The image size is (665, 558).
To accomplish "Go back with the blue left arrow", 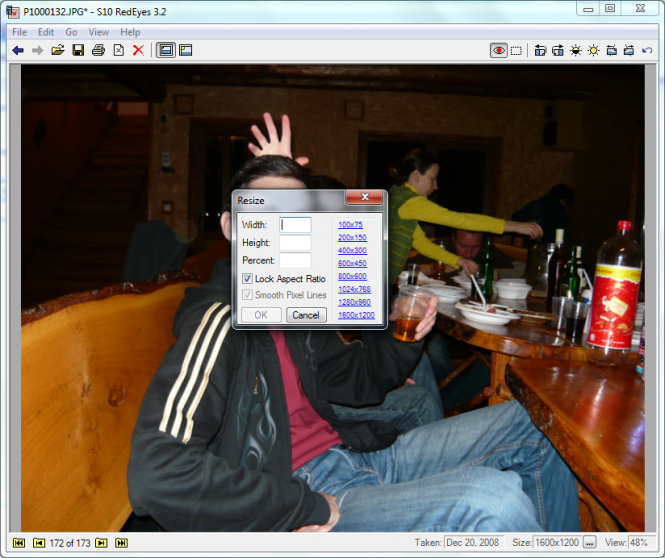I will tap(18, 50).
